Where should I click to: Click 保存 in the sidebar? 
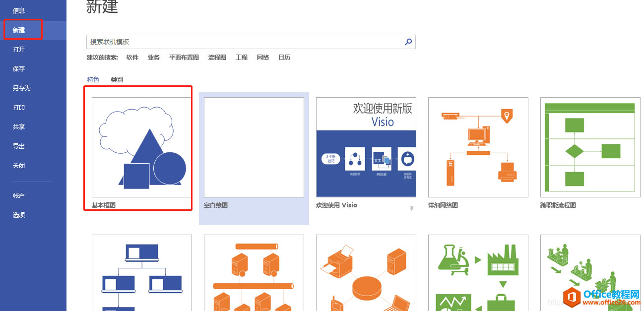(x=19, y=69)
